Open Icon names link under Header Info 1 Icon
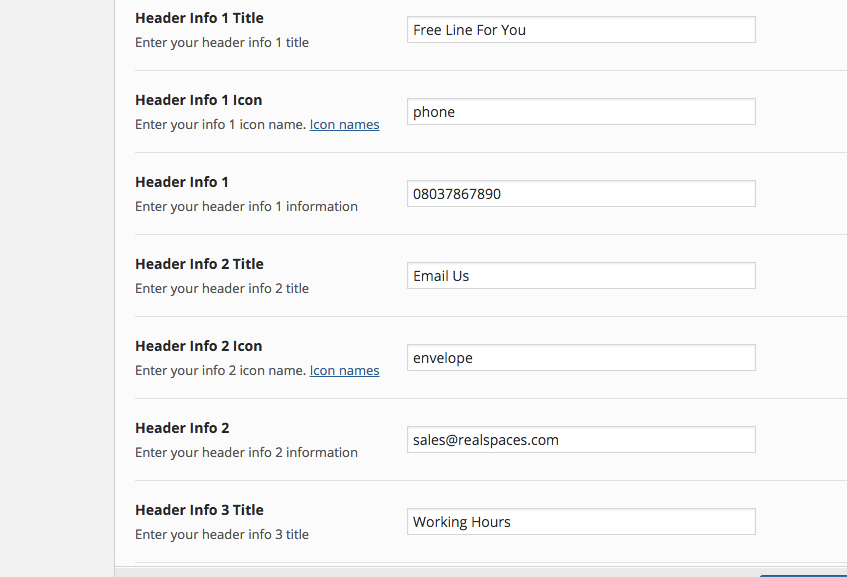Image resolution: width=847 pixels, height=577 pixels. pyautogui.click(x=344, y=125)
